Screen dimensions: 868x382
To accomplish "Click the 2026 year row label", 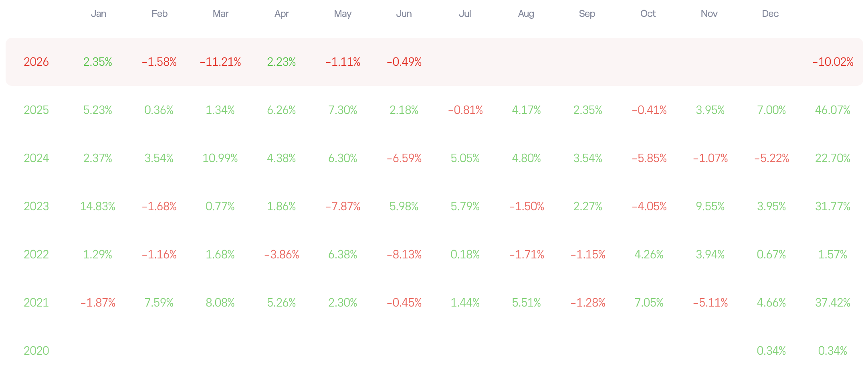I will (x=36, y=62).
